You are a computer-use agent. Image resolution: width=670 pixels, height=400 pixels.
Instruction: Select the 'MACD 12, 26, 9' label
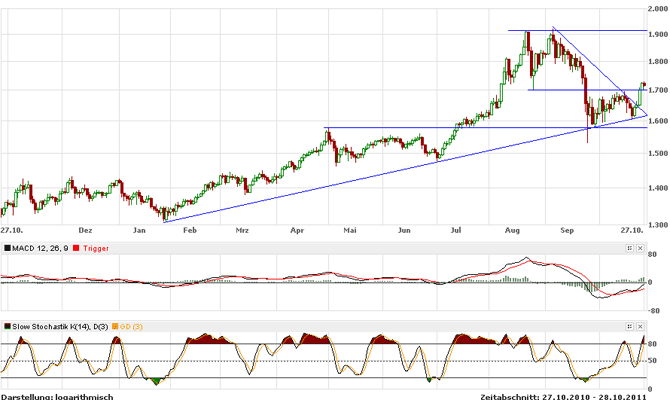tap(41, 247)
